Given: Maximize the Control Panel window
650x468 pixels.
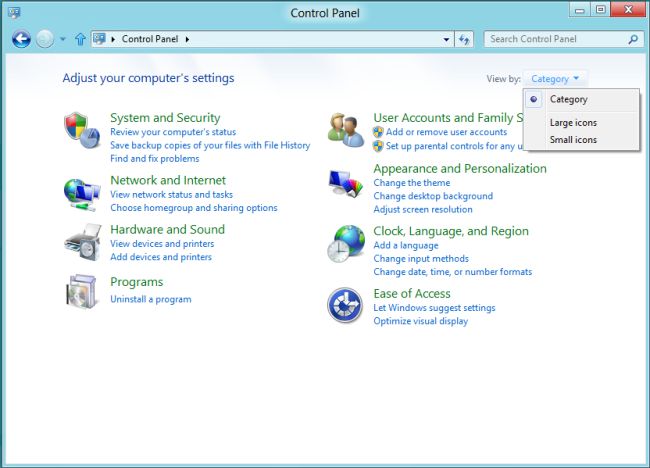Looking at the screenshot, I should point(600,10).
